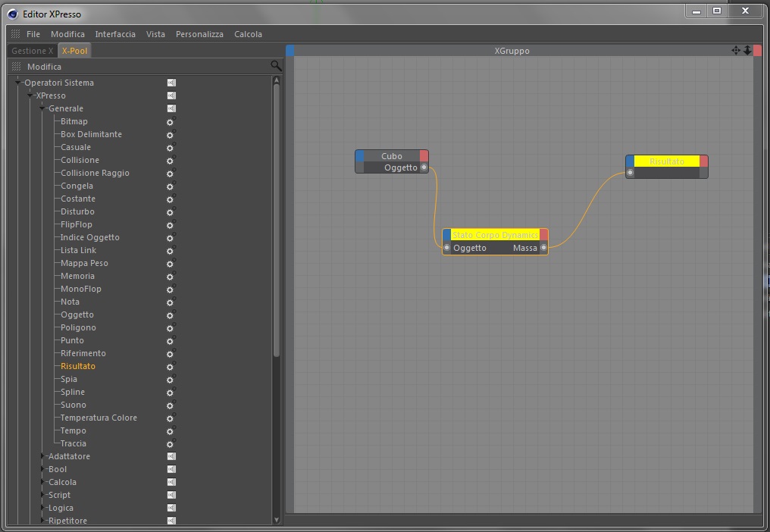Click the gear icon next to Temperatura Colore

tap(171, 418)
